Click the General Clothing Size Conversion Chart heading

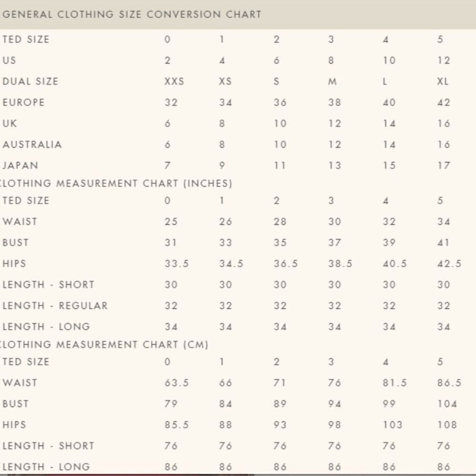click(x=132, y=14)
